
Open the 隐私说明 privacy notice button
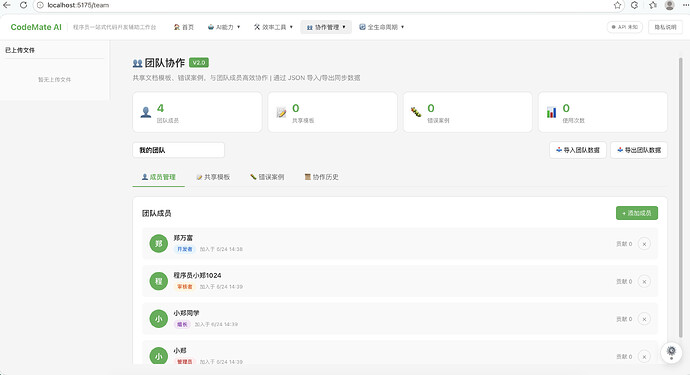tap(665, 27)
